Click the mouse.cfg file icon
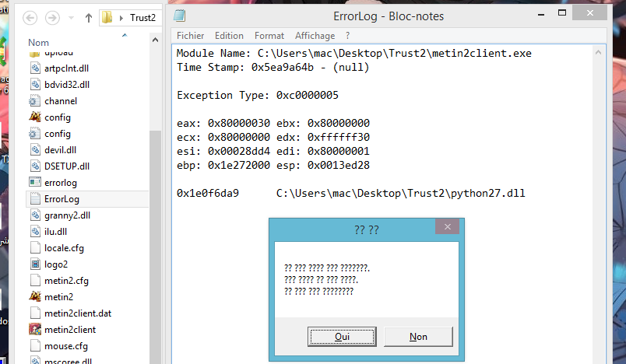 click(x=35, y=346)
